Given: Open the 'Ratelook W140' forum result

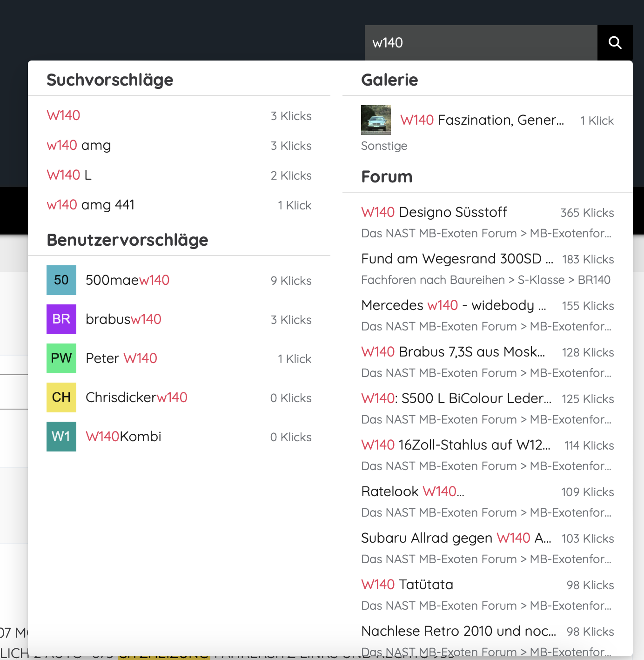Looking at the screenshot, I should [x=413, y=492].
